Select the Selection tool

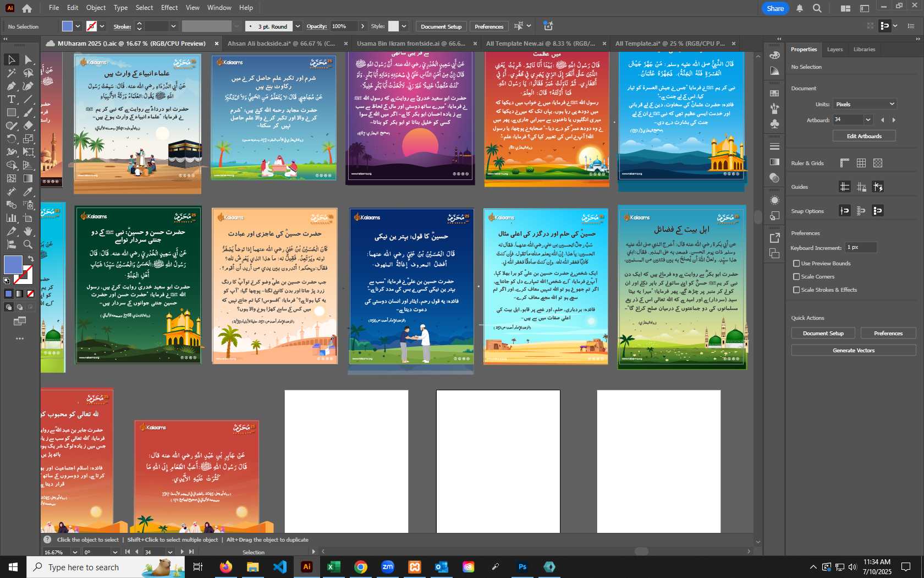pos(12,59)
